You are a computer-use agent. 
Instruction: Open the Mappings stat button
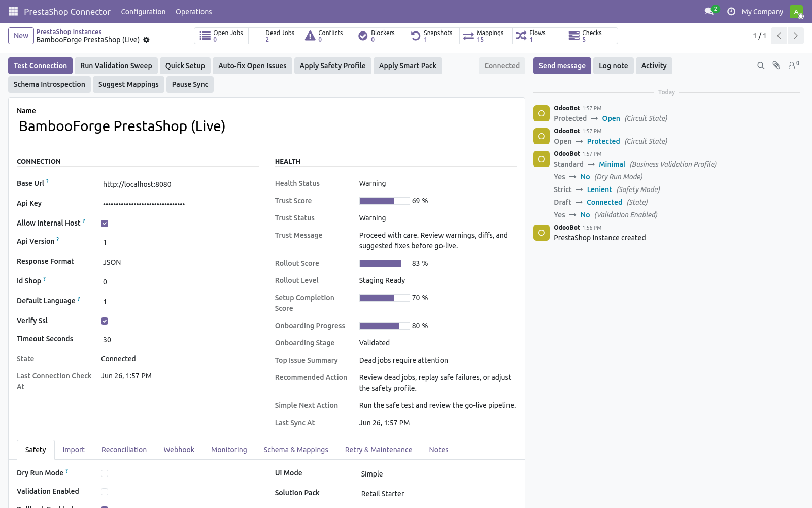coord(486,36)
